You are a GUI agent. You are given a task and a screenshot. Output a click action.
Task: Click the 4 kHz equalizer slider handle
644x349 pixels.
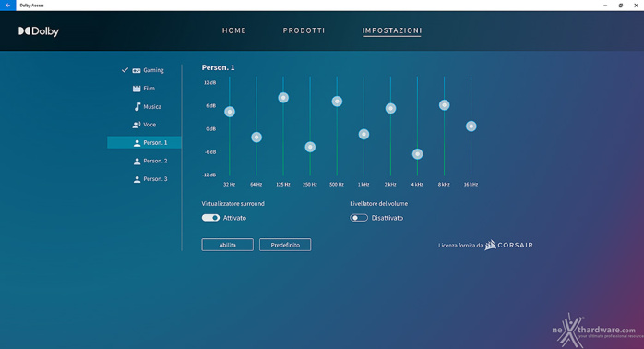417,154
